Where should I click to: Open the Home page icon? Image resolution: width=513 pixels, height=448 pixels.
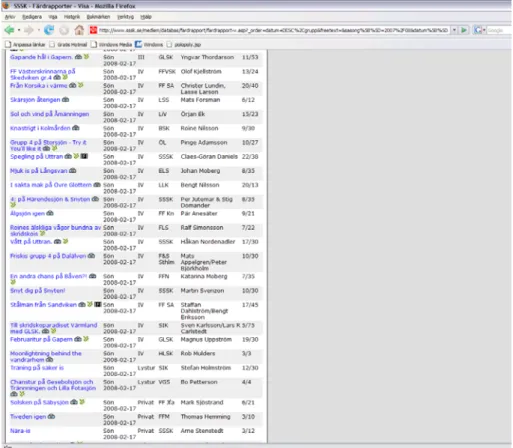coord(79,30)
